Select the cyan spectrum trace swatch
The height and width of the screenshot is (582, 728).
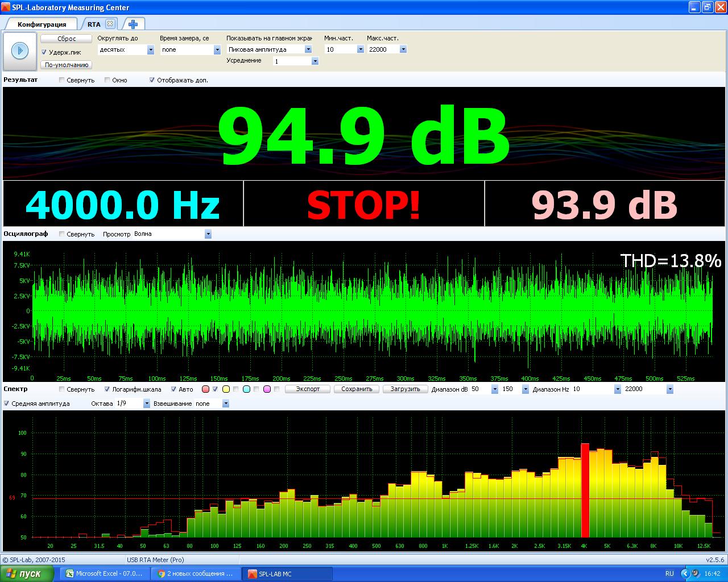point(246,389)
